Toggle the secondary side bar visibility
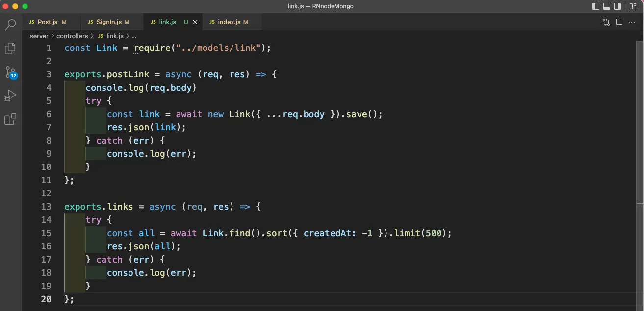The height and width of the screenshot is (311, 644). click(618, 6)
